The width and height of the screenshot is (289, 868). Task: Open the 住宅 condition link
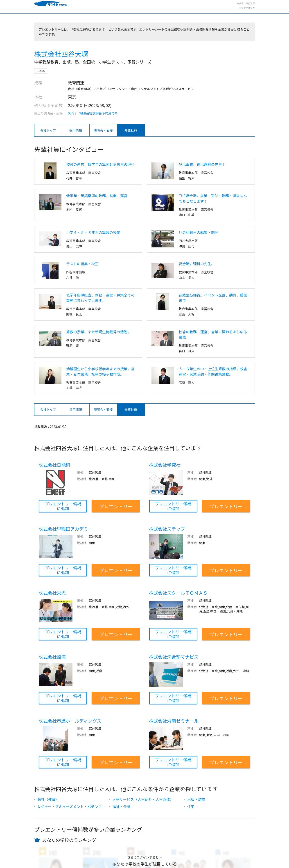pyautogui.click(x=191, y=806)
